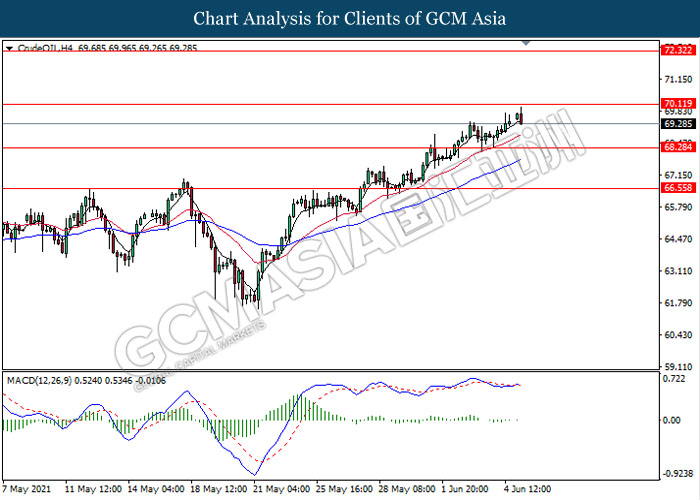Click the 63.110 price axis value

click(678, 271)
